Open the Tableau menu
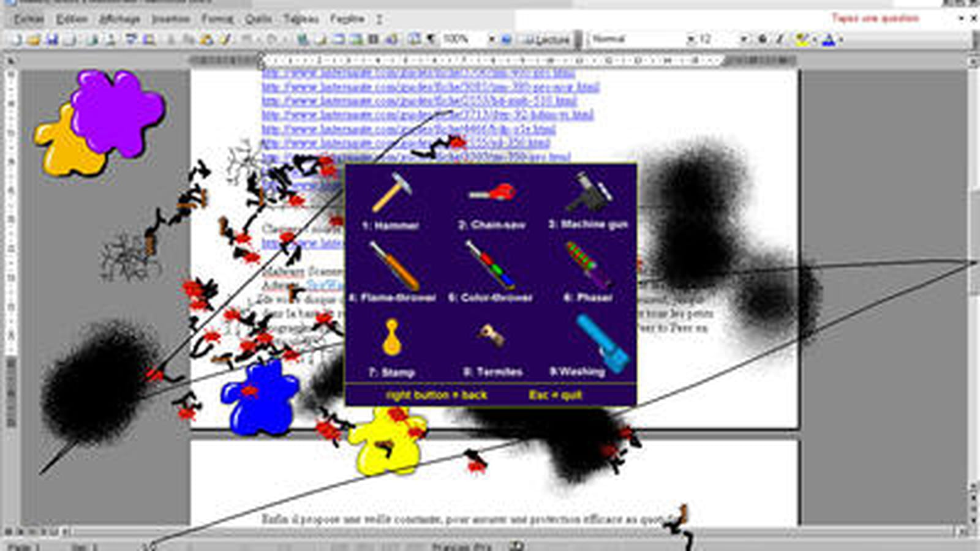The height and width of the screenshot is (551, 980). pyautogui.click(x=301, y=20)
